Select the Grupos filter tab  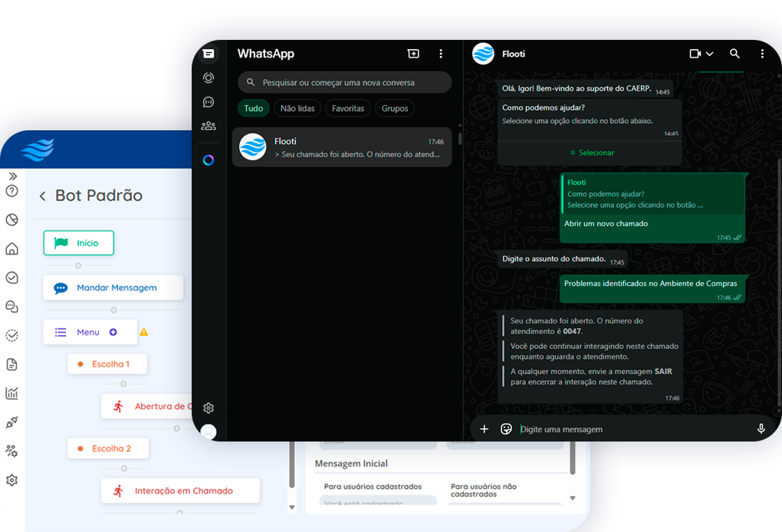pyautogui.click(x=395, y=109)
